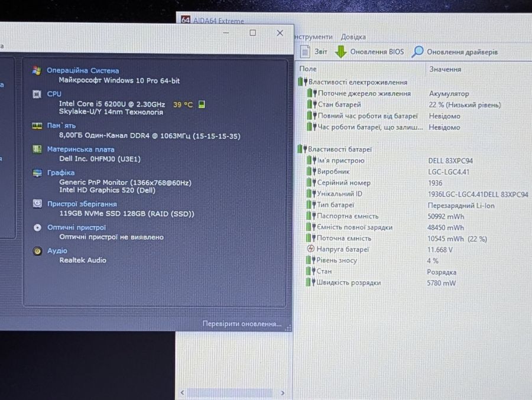The width and height of the screenshot is (532, 400).
Task: Open the Інструменти menu in AIDA64
Action: (x=313, y=37)
